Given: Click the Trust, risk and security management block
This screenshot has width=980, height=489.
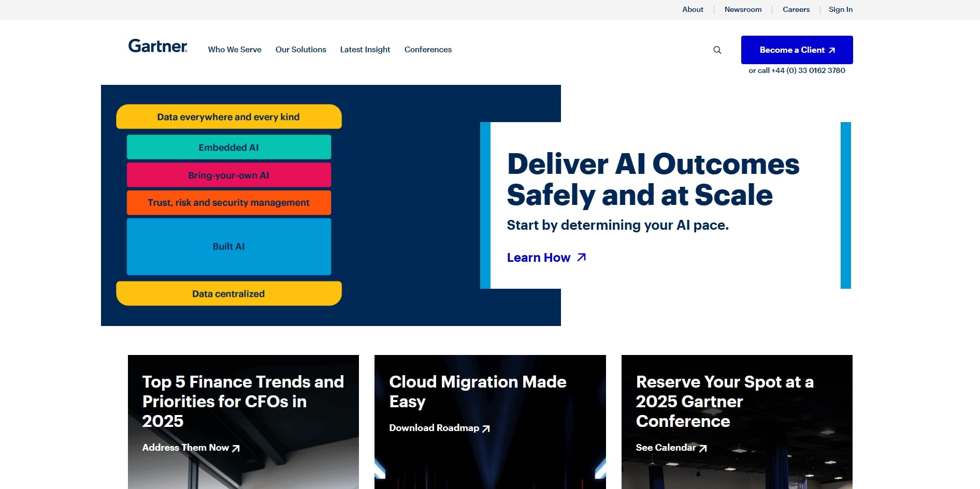Looking at the screenshot, I should point(229,203).
